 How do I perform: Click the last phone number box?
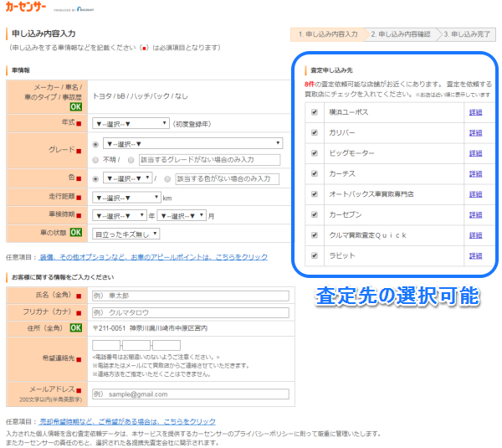click(166, 346)
